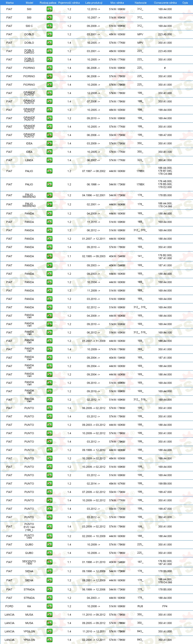Click the fuel icon for IDEA 03.2009
193x644 pixels.
click(50, 143)
